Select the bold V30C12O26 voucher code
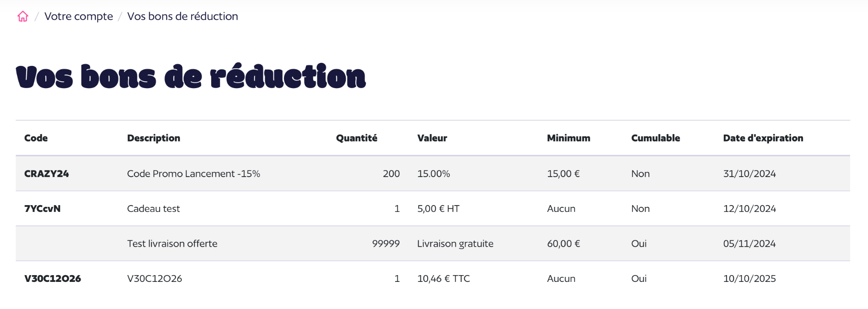 pyautogui.click(x=53, y=279)
